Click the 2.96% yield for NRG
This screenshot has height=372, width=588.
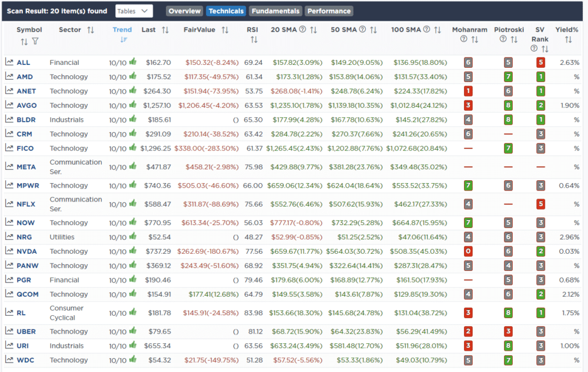(x=569, y=237)
